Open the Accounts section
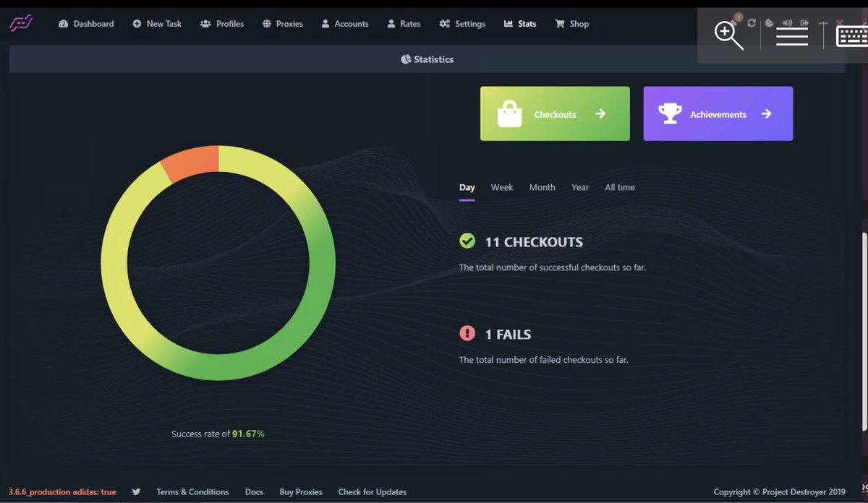The image size is (868, 503). pyautogui.click(x=344, y=24)
